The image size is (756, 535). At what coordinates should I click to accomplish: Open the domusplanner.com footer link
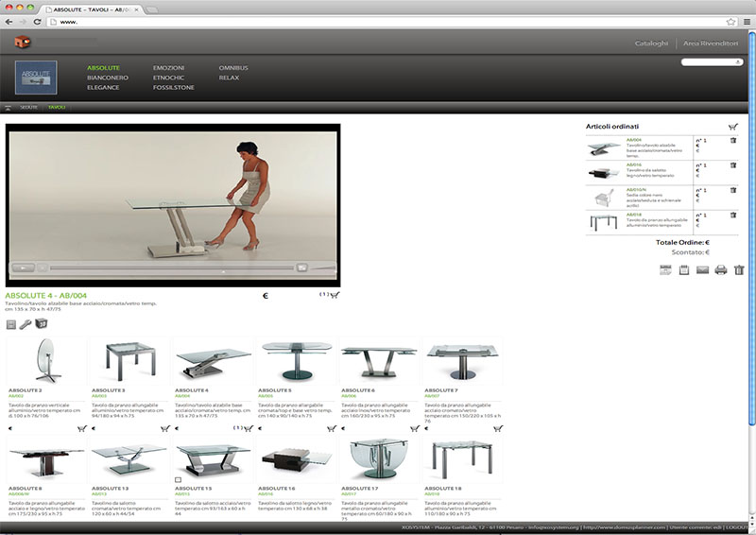pyautogui.click(x=625, y=527)
